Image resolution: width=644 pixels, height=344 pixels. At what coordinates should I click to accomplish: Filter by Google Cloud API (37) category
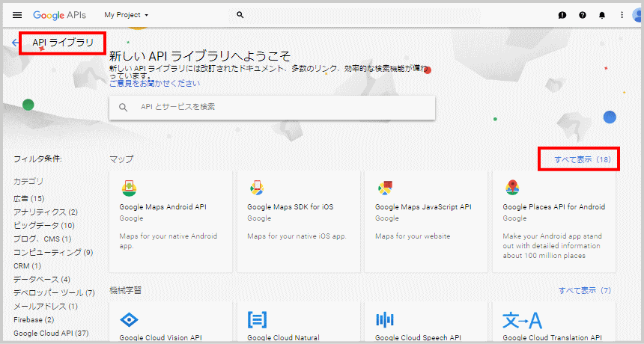click(51, 334)
